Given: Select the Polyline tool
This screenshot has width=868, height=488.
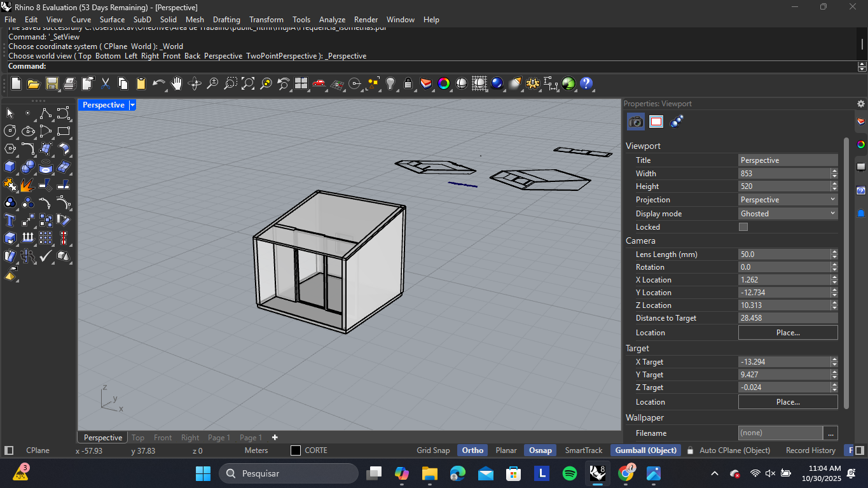Looking at the screenshot, I should tap(46, 113).
